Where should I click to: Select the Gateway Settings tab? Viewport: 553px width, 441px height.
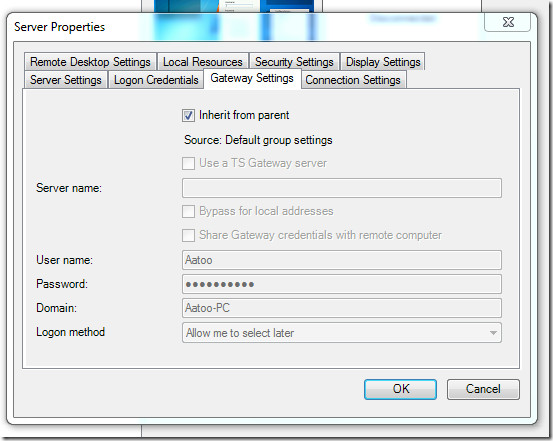pyautogui.click(x=252, y=78)
